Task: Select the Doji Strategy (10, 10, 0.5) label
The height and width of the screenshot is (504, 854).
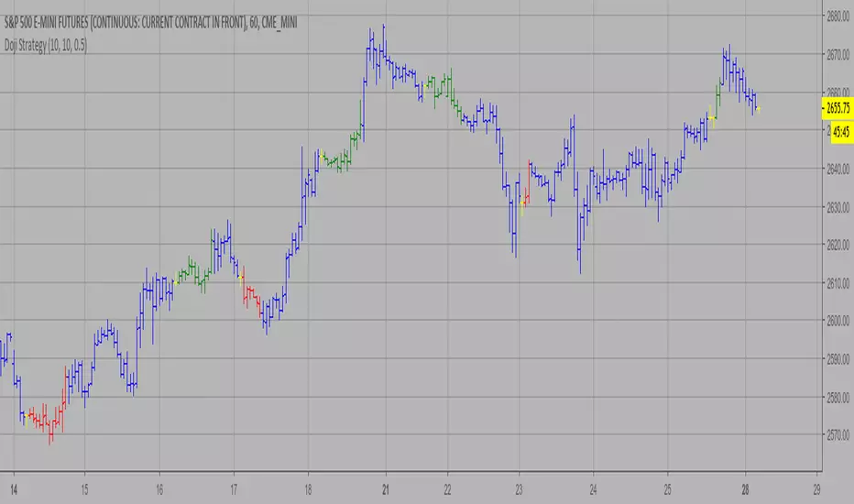Action: [x=46, y=45]
